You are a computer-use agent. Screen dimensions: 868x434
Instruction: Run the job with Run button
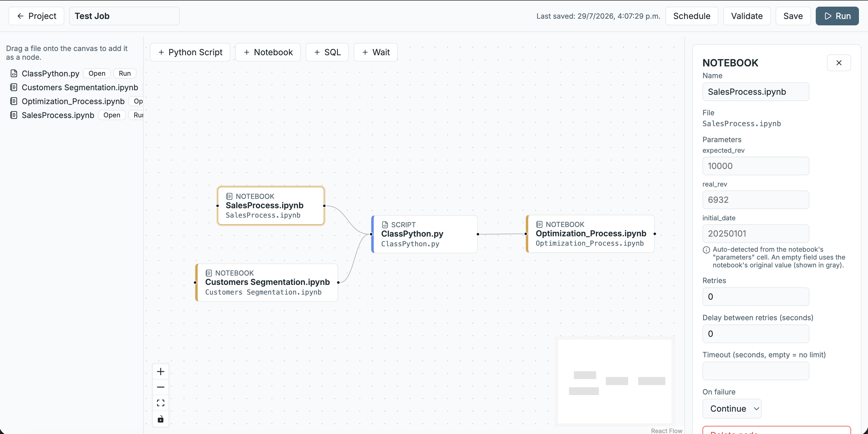[837, 16]
